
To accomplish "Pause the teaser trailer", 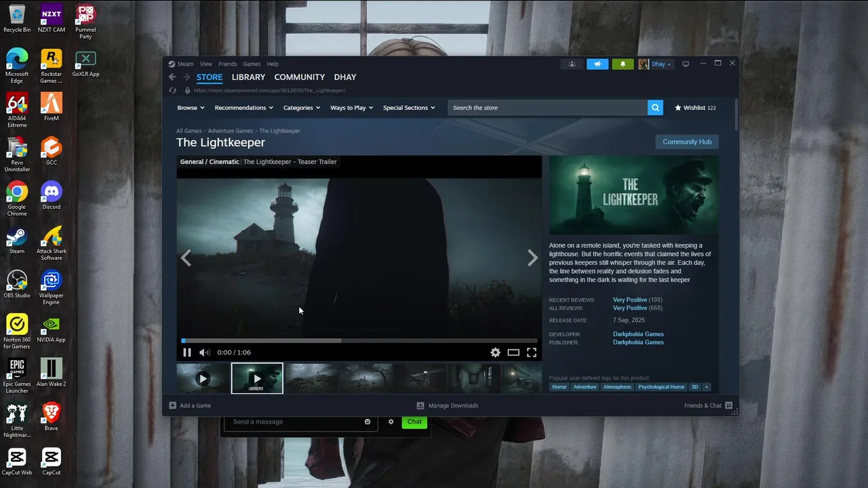I will (x=187, y=352).
